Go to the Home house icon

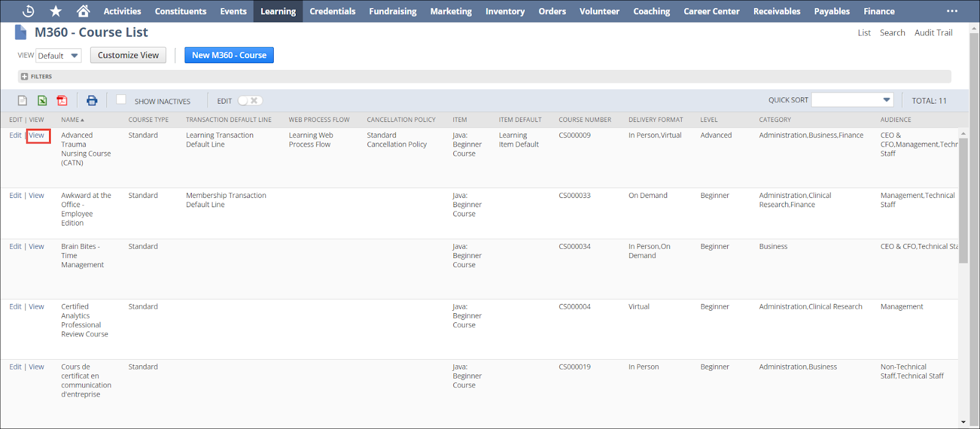[x=83, y=11]
